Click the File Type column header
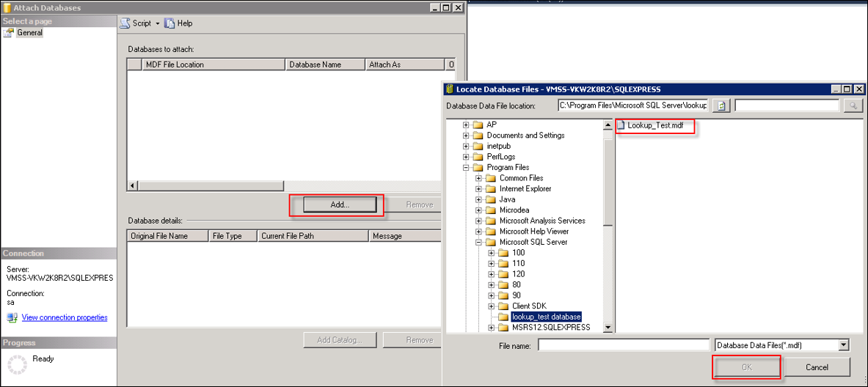This screenshot has height=387, width=868. [x=233, y=236]
